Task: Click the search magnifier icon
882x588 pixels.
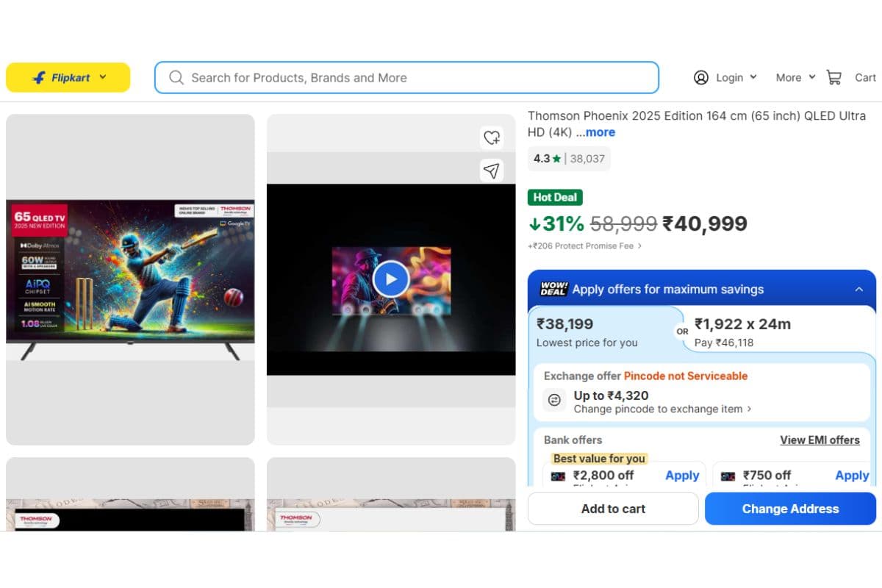Action: (176, 78)
